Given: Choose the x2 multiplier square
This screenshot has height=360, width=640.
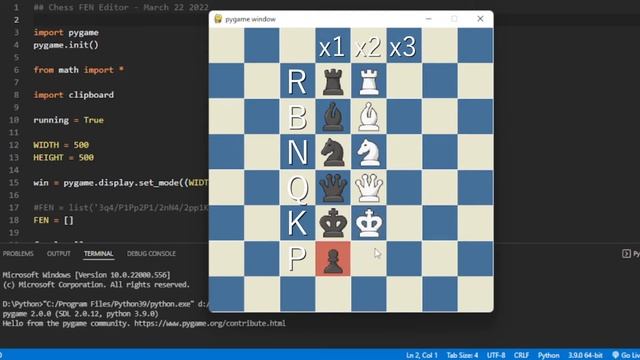Looking at the screenshot, I should point(369,45).
